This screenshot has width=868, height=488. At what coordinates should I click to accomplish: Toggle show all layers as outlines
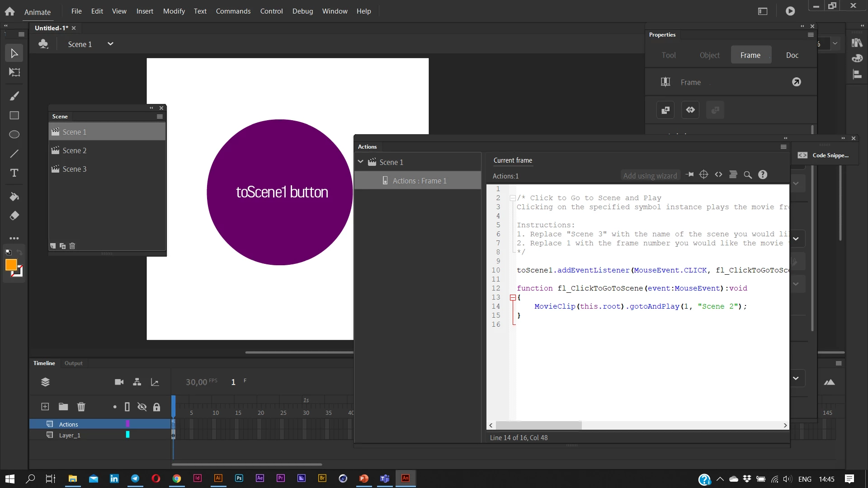coord(127,407)
